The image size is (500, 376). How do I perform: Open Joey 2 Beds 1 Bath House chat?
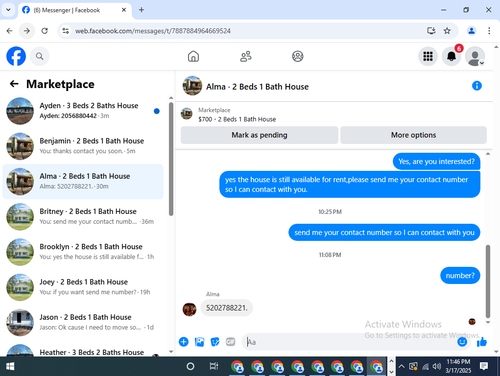coord(83,287)
